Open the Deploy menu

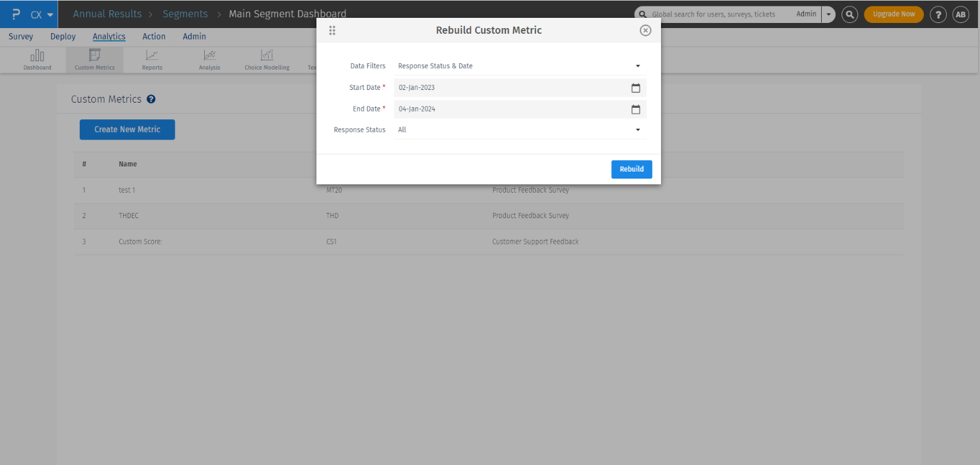(63, 36)
